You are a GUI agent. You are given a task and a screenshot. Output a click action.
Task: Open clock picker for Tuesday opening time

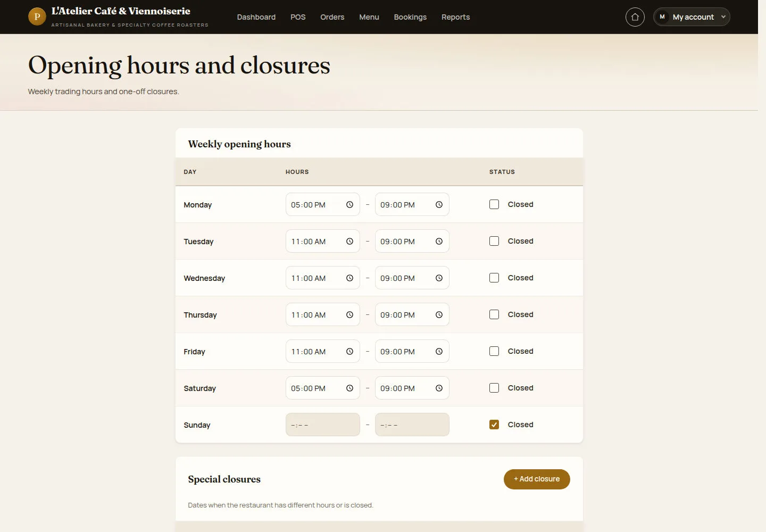click(349, 242)
